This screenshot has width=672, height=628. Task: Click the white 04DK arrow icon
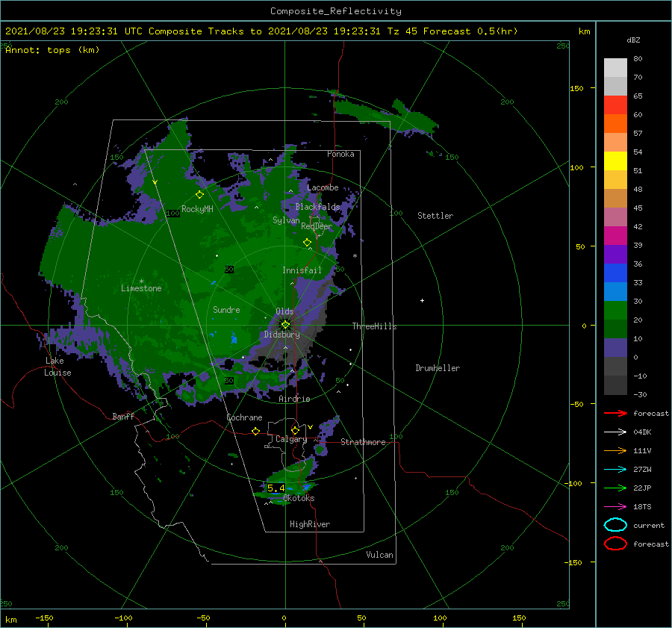tap(615, 432)
